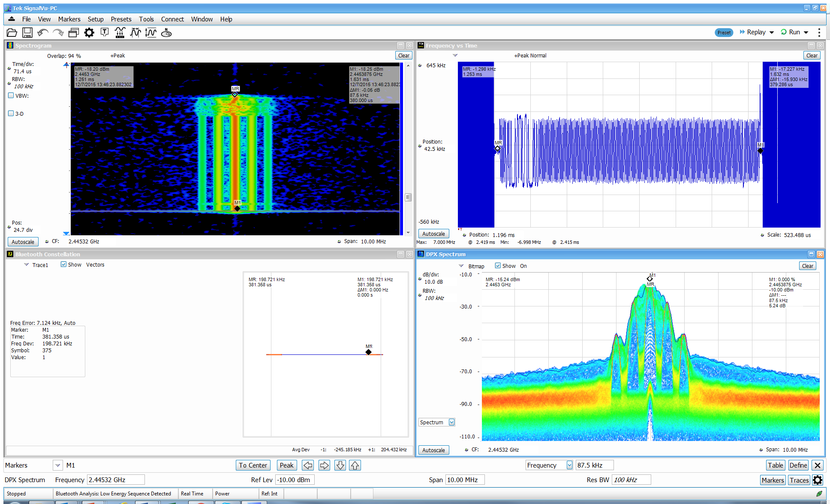Enable the 3-D checkbox in Spectrogram

pos(11,114)
